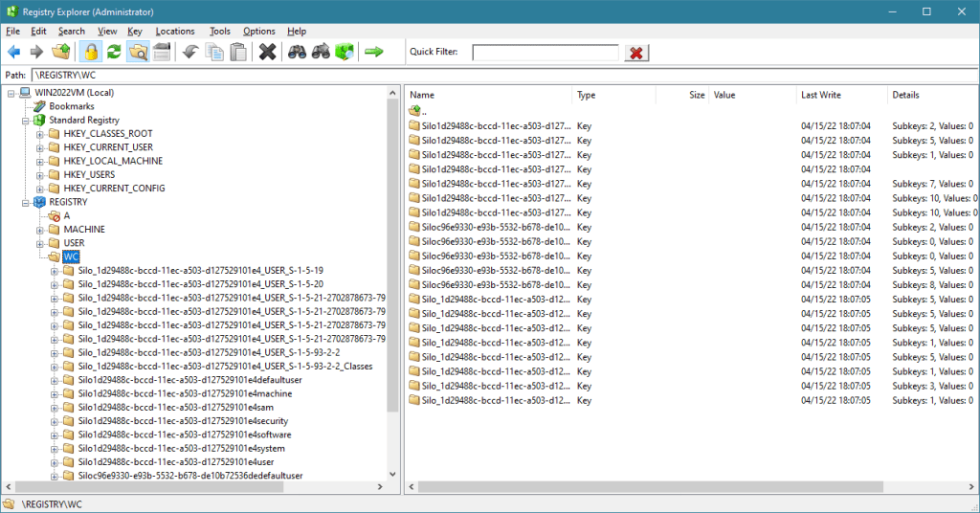Click the black X Delete icon

268,52
